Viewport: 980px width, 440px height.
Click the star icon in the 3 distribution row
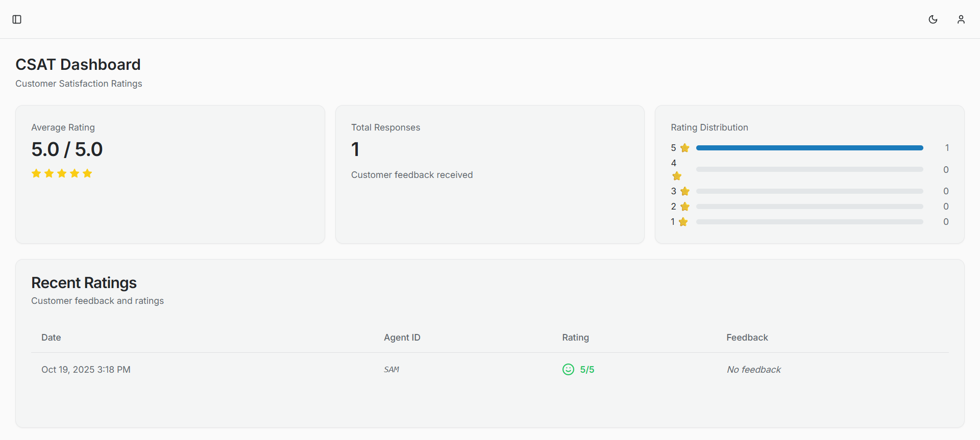coord(685,191)
